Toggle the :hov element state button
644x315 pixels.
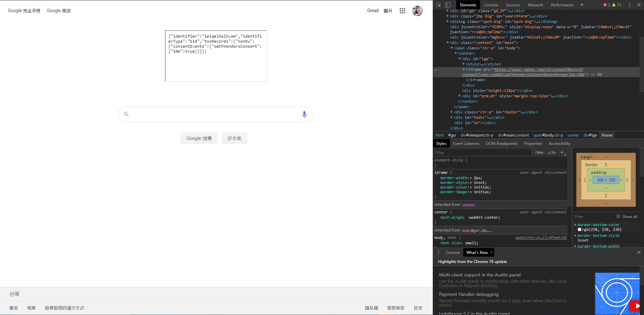(x=539, y=153)
